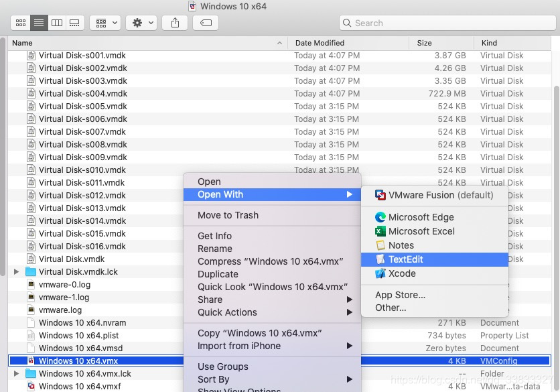
Task: Switch to list view in toolbar
Action: 39,23
